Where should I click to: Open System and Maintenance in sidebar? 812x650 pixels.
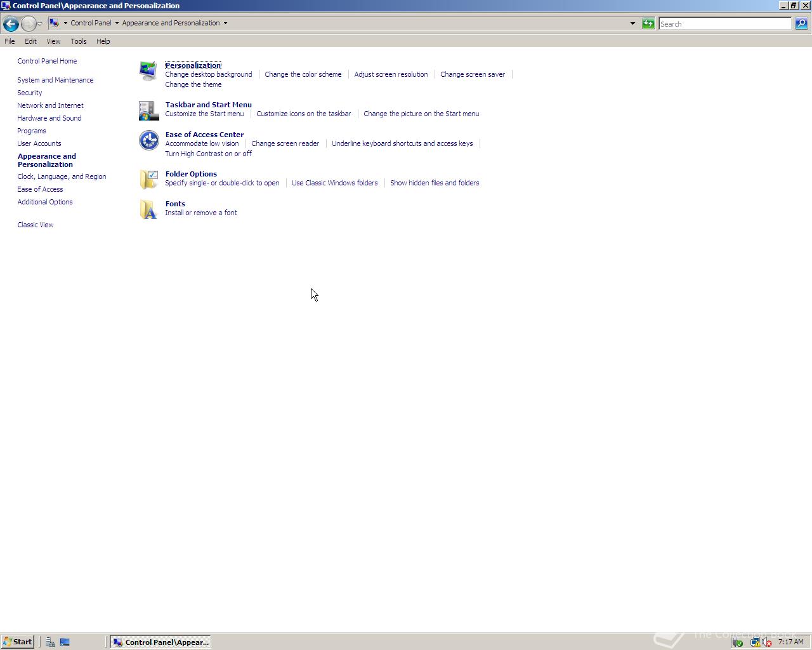[x=55, y=80]
